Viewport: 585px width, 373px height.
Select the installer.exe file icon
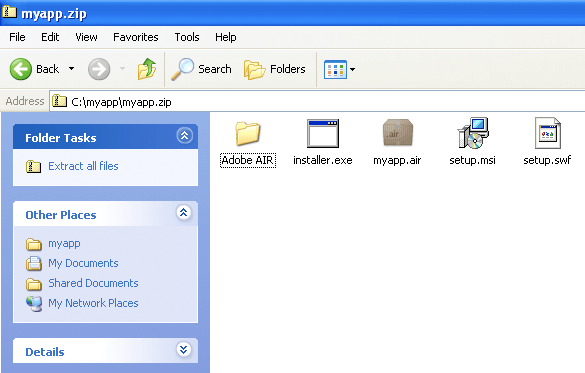(323, 133)
